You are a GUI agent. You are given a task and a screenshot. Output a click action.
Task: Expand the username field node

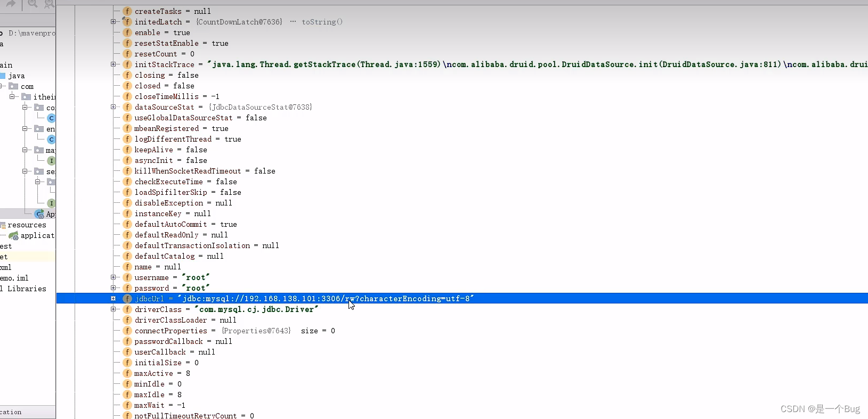113,277
